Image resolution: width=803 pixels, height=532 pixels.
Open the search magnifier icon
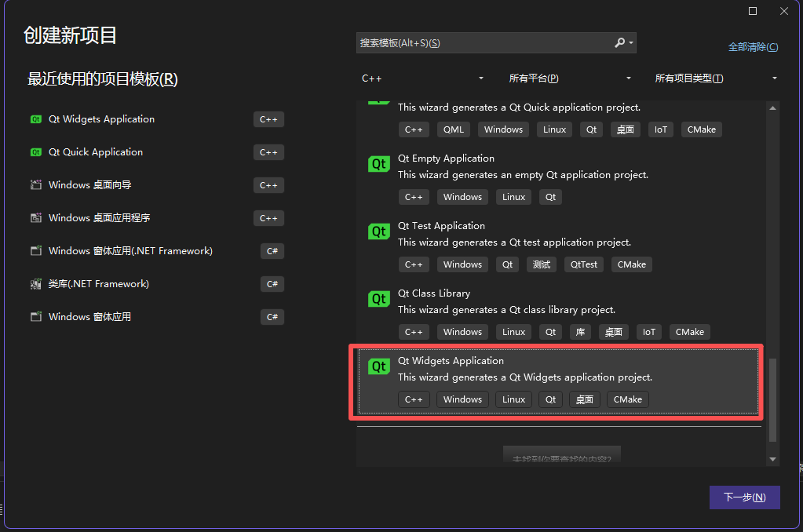coord(620,42)
